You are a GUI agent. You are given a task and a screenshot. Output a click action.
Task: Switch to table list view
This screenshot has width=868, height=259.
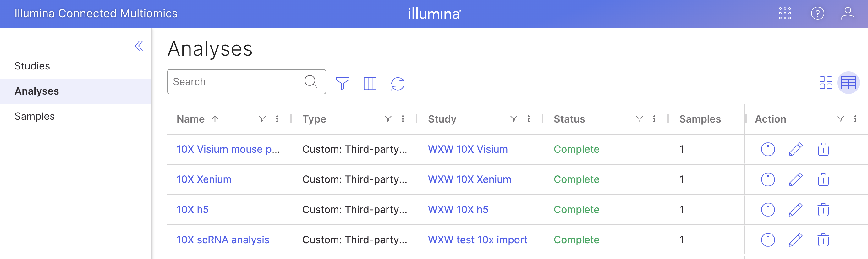[x=848, y=83]
